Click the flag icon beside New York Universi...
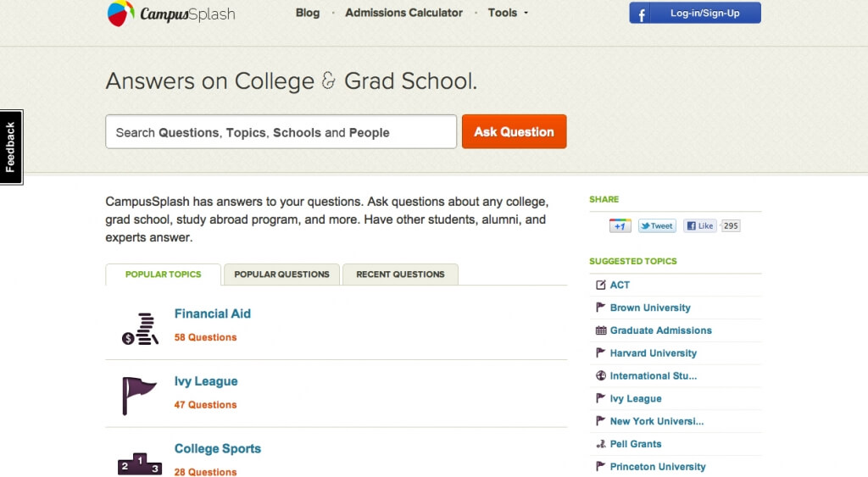The image size is (868, 477). pos(601,420)
